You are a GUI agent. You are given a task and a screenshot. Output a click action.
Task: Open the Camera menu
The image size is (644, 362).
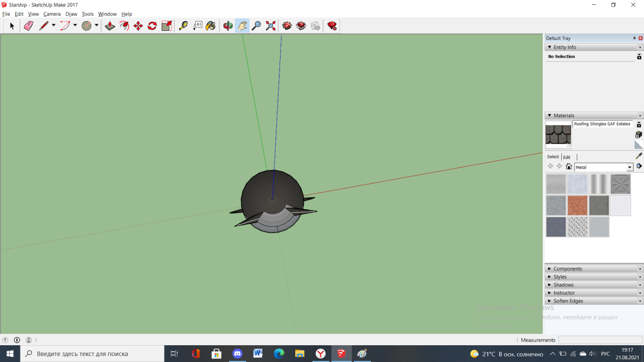pyautogui.click(x=52, y=14)
